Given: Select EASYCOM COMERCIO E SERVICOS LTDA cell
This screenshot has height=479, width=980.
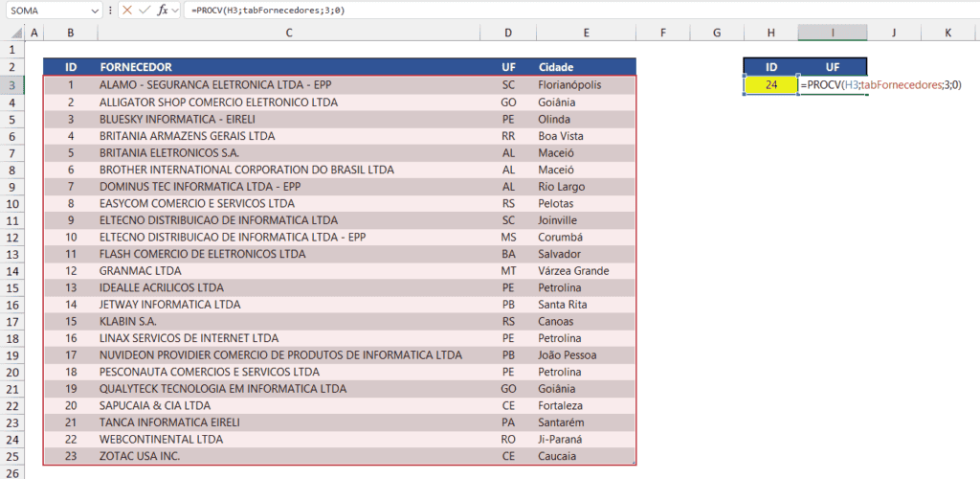Looking at the screenshot, I should pyautogui.click(x=289, y=203).
